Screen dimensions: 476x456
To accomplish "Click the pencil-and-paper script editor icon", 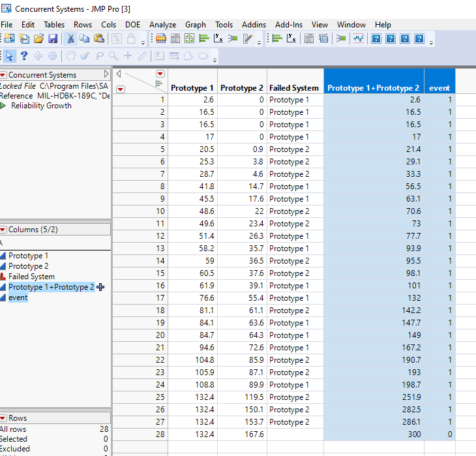I will point(247,38).
